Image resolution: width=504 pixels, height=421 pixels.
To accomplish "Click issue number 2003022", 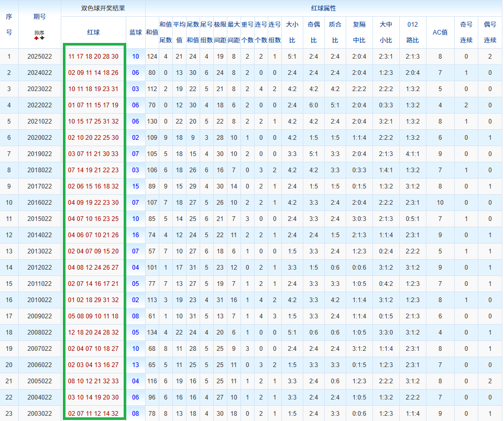I will point(40,414).
